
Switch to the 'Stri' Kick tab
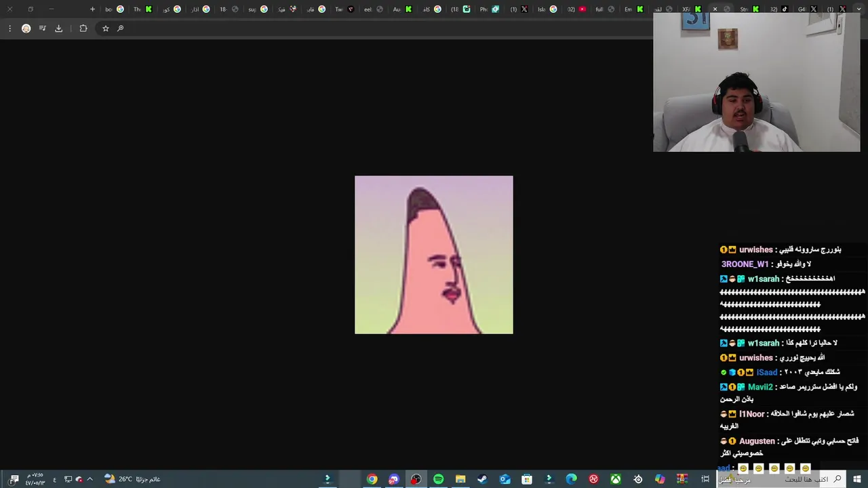pyautogui.click(x=749, y=9)
